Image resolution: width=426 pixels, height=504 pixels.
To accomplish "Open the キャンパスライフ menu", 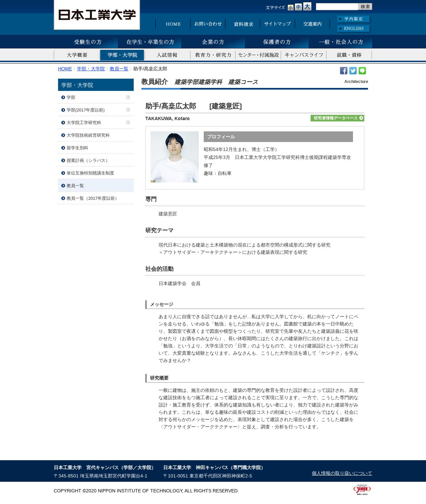I will click(304, 55).
